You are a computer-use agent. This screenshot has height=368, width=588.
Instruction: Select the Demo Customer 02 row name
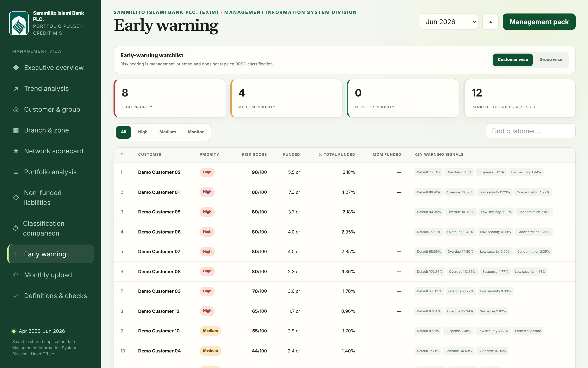[x=159, y=172]
